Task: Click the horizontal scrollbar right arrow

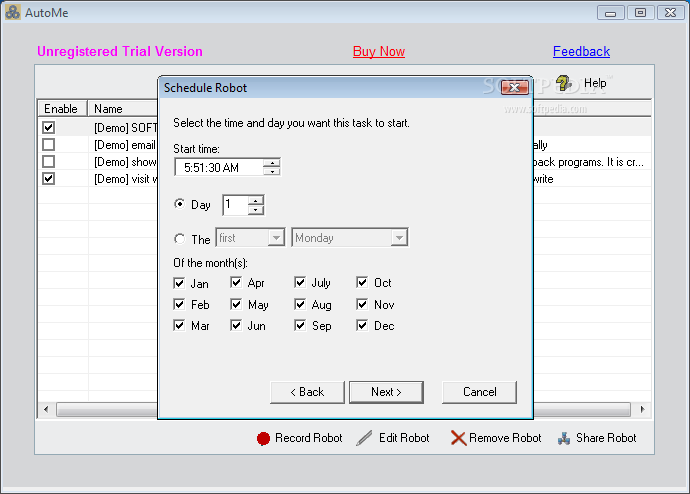Action: [643, 410]
